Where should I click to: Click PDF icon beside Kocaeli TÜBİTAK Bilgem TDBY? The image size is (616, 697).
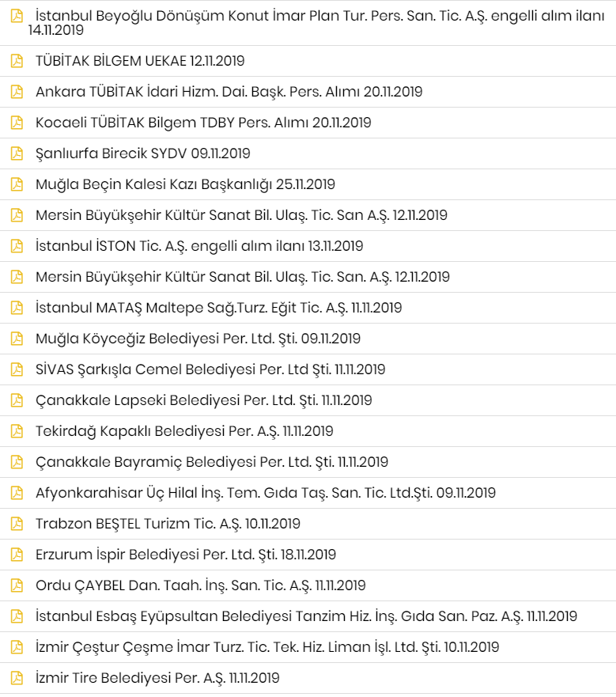[x=17, y=123]
